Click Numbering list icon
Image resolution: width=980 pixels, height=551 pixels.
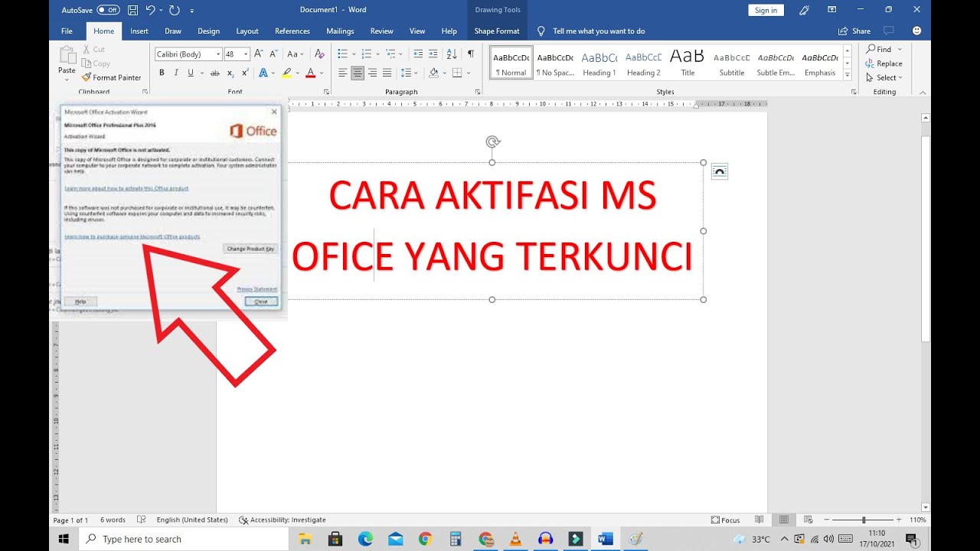(367, 54)
